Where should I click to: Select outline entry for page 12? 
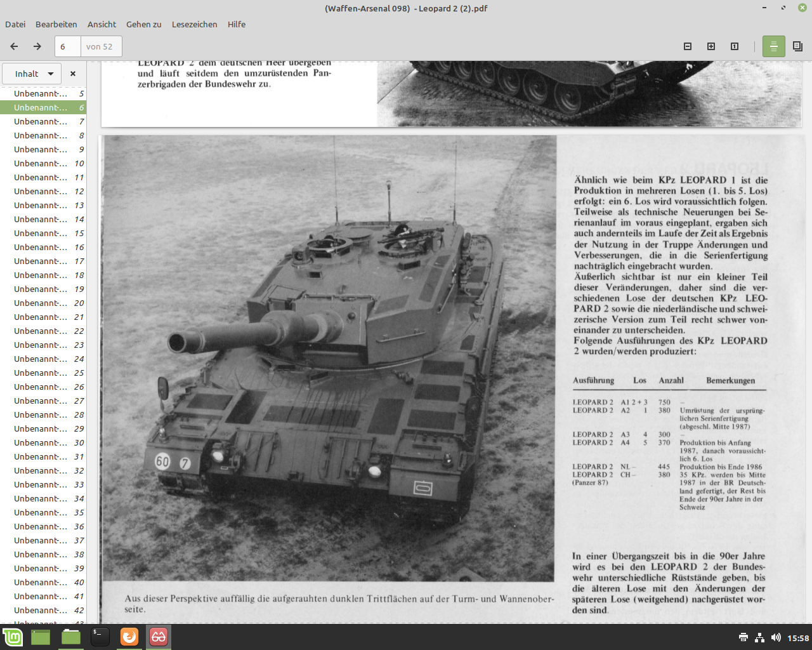tap(43, 191)
